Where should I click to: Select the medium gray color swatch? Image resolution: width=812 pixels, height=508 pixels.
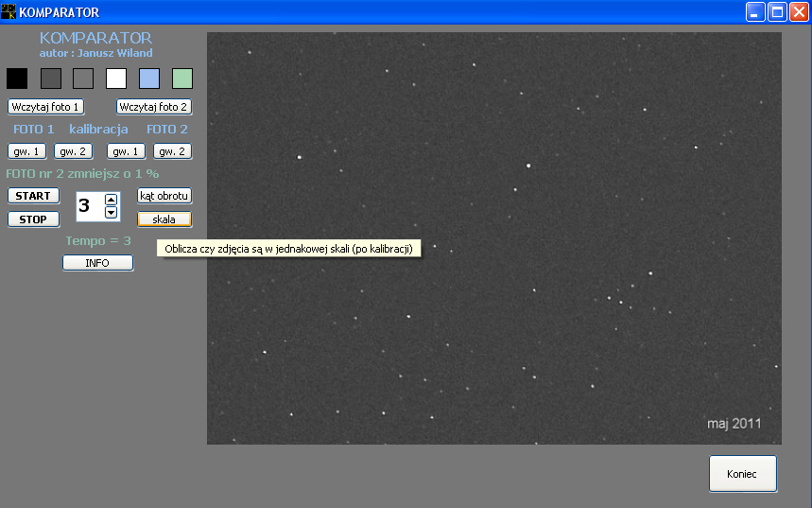83,79
